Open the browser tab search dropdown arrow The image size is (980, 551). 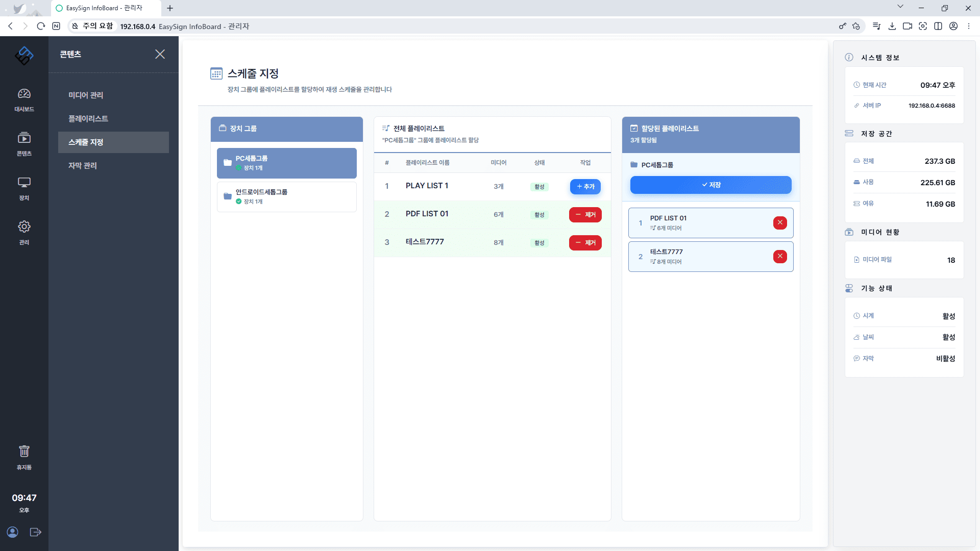[900, 7]
